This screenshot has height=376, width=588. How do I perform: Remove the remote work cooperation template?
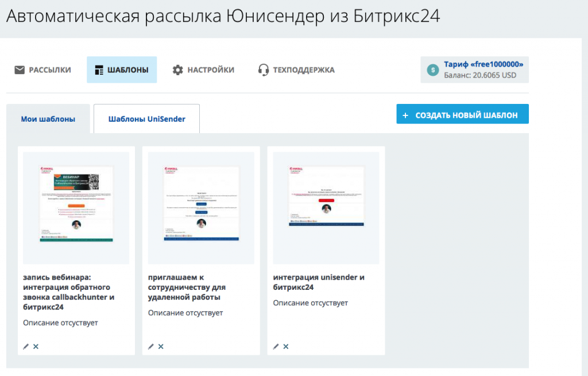click(x=161, y=346)
